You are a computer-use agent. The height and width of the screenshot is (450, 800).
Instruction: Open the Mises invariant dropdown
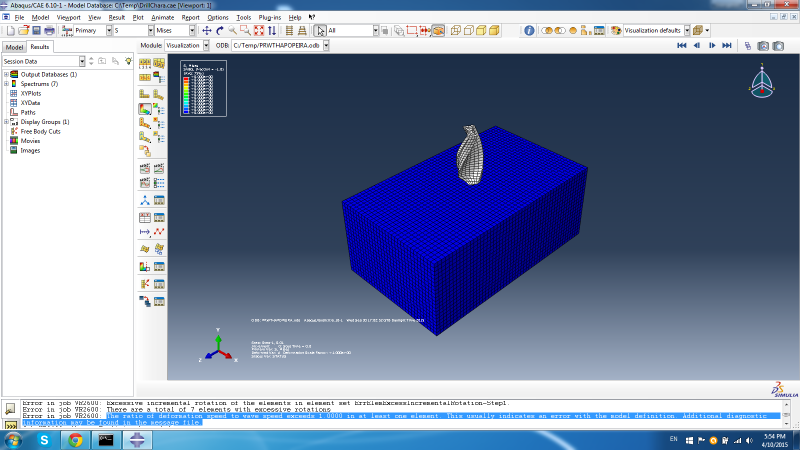pos(192,31)
